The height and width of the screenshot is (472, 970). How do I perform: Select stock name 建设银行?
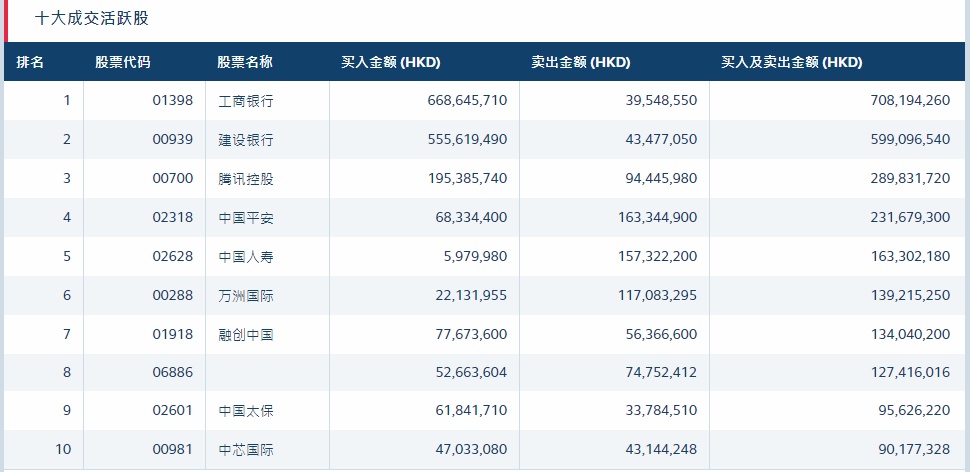[x=246, y=140]
